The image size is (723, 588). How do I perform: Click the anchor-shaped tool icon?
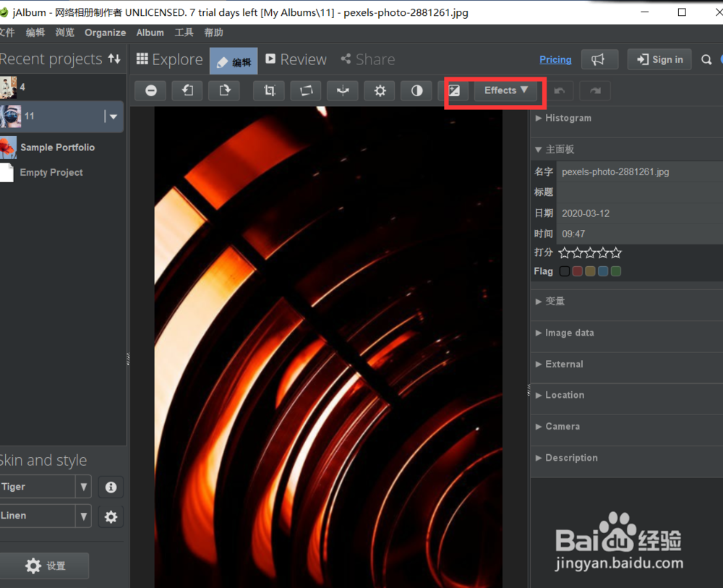pyautogui.click(x=343, y=90)
